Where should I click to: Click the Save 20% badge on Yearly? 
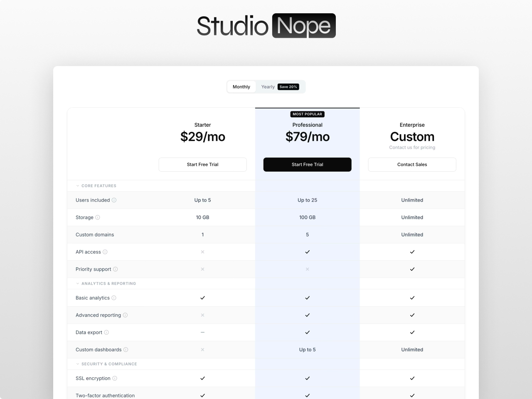288,86
